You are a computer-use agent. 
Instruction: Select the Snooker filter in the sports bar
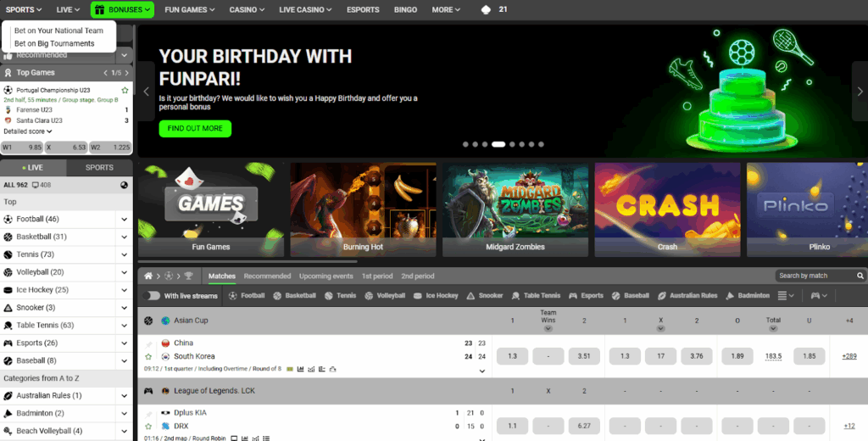[485, 296]
